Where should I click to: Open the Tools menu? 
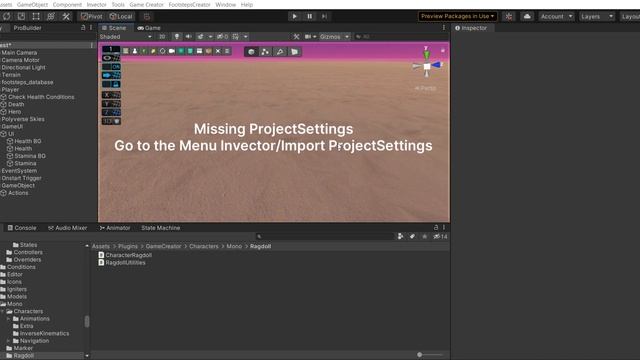[x=118, y=4]
